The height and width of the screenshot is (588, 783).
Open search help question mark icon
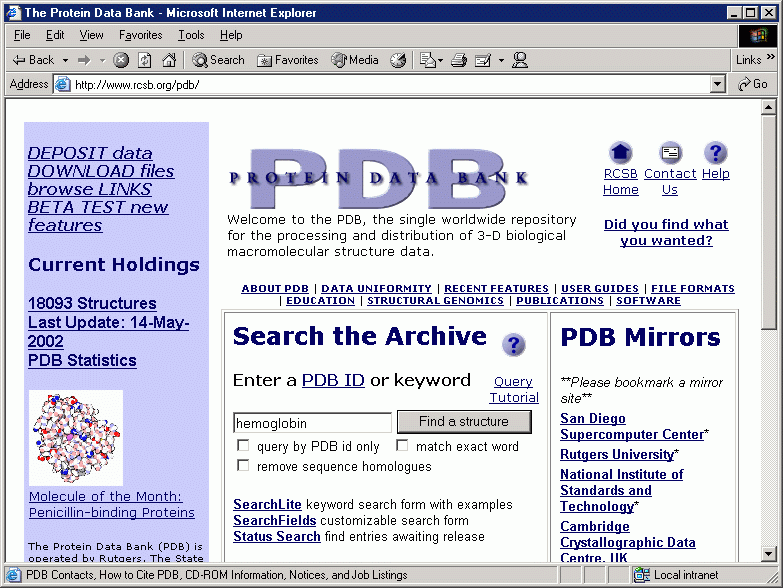tap(514, 344)
